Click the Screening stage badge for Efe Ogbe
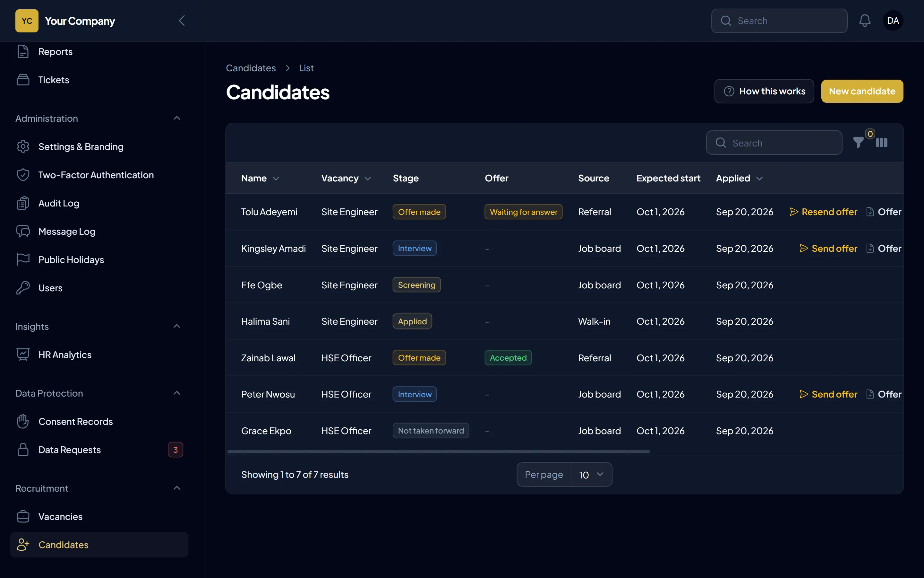The width and height of the screenshot is (924, 578). [416, 285]
